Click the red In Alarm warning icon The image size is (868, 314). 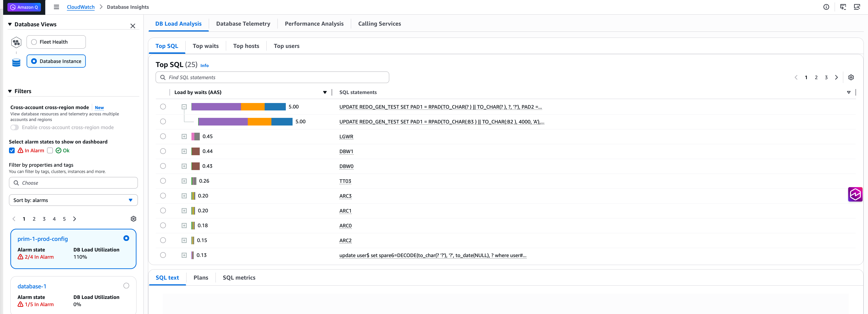tap(20, 150)
